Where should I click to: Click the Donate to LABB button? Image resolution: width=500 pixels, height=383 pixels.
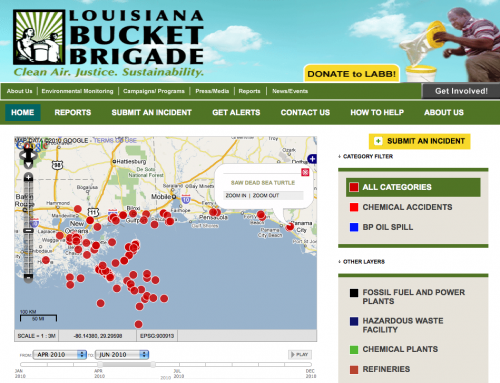click(352, 74)
